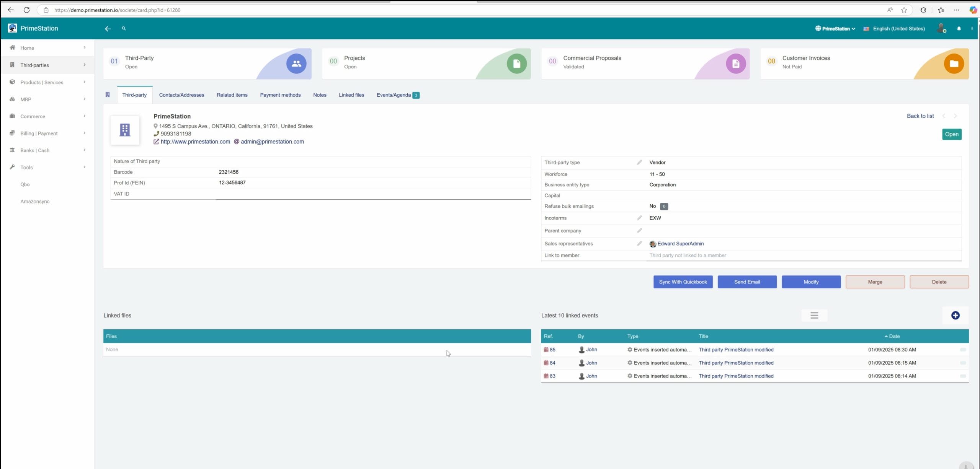Open the user profile avatar icon
This screenshot has height=469, width=980.
[941, 28]
